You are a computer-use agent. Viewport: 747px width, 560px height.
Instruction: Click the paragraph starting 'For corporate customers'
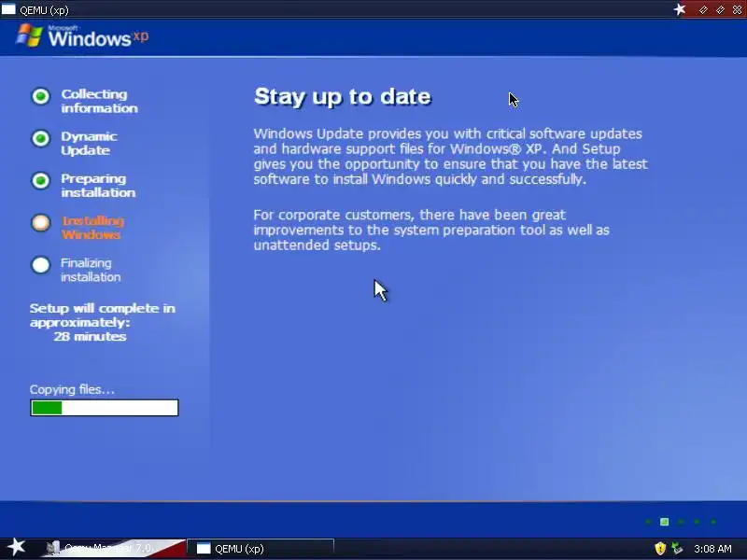[x=431, y=230]
